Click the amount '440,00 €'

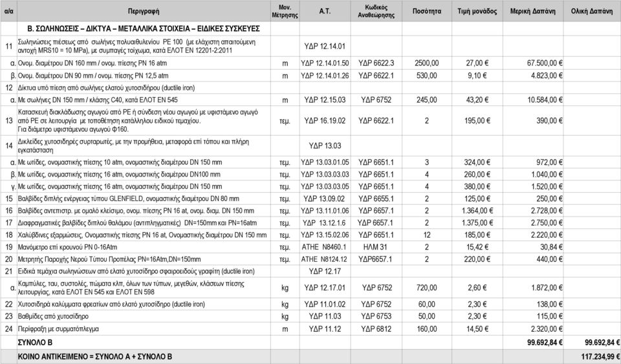[549, 259]
